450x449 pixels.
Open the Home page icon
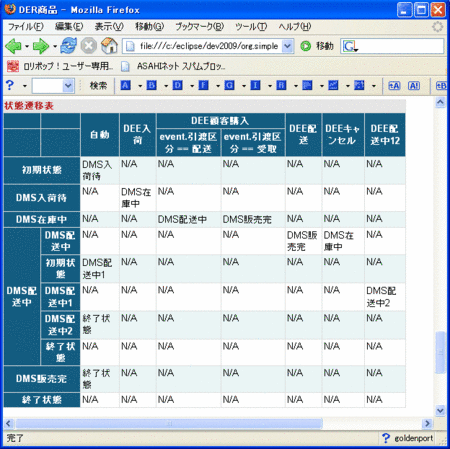[x=109, y=46]
